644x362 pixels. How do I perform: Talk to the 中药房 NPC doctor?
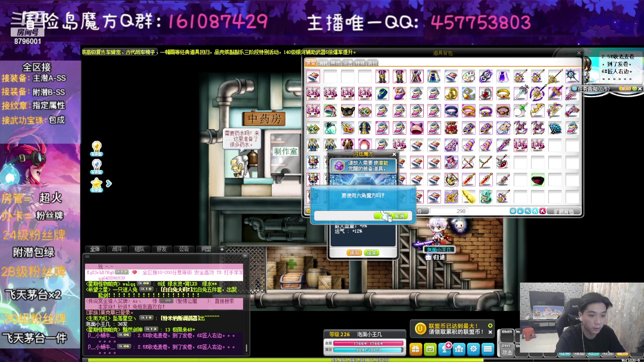click(x=239, y=167)
